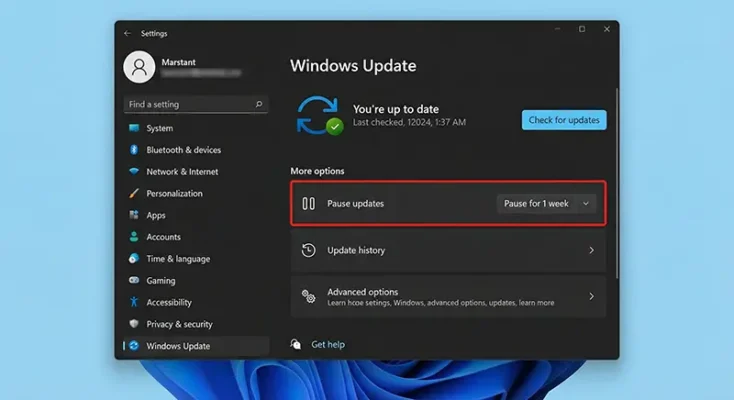Open the Get help link

[x=328, y=344]
